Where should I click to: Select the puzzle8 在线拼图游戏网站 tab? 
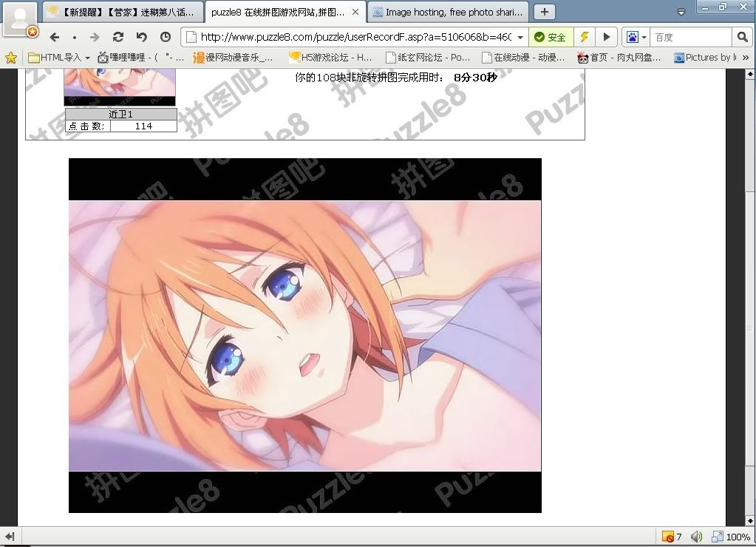coord(285,12)
